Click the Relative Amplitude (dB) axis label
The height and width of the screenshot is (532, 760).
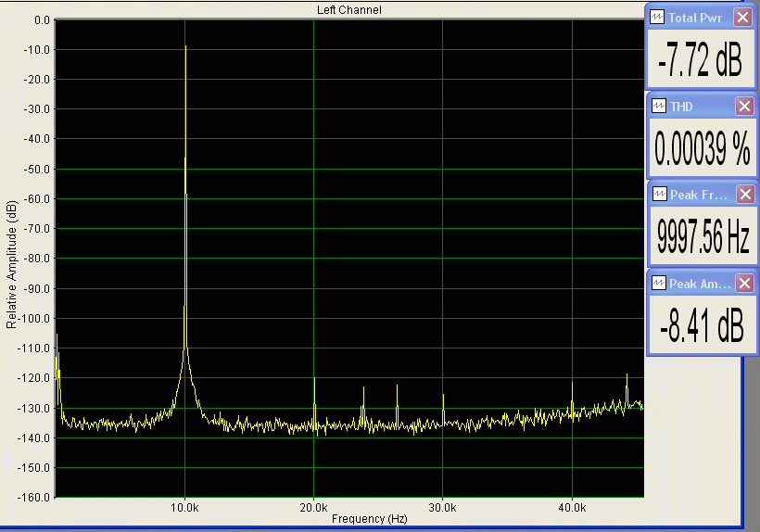coord(11,264)
